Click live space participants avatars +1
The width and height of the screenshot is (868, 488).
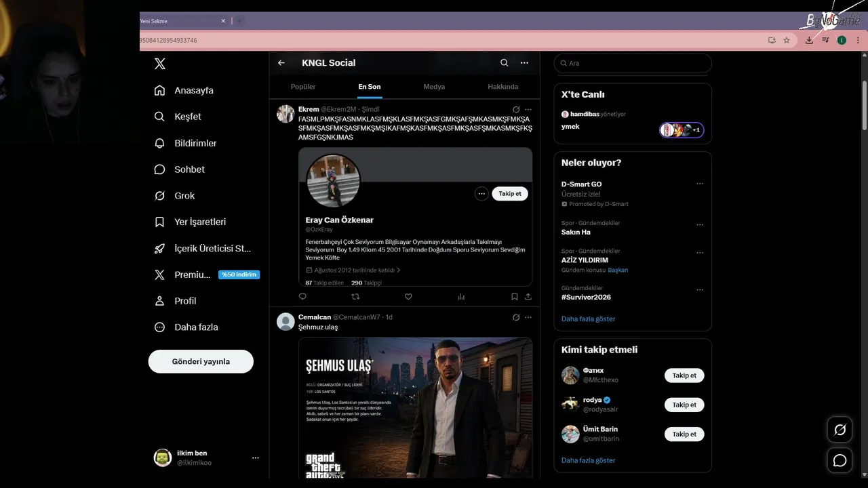pos(682,130)
